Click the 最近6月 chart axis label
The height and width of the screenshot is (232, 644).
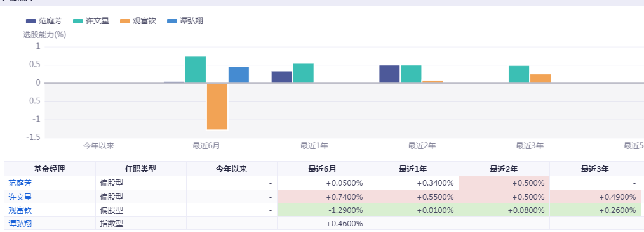[206, 145]
